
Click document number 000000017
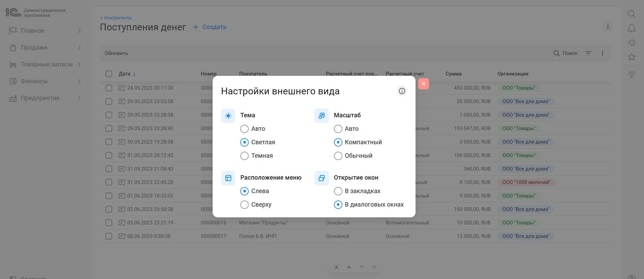[214, 236]
